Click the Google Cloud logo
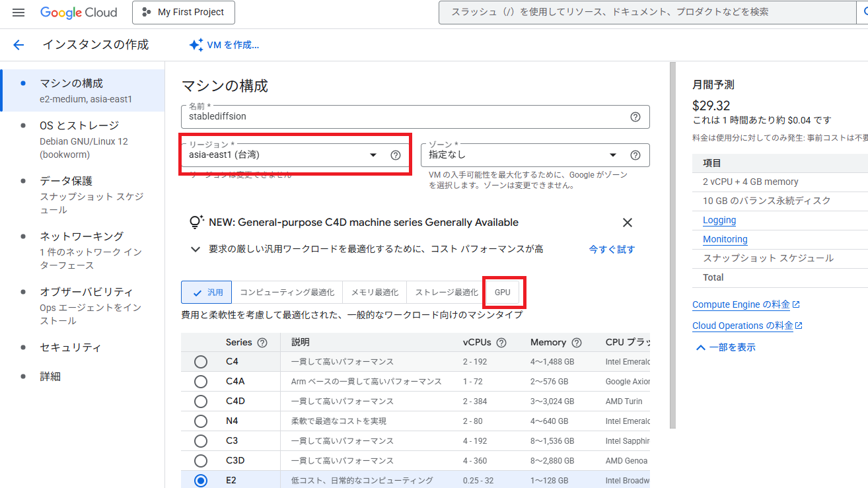 point(79,13)
